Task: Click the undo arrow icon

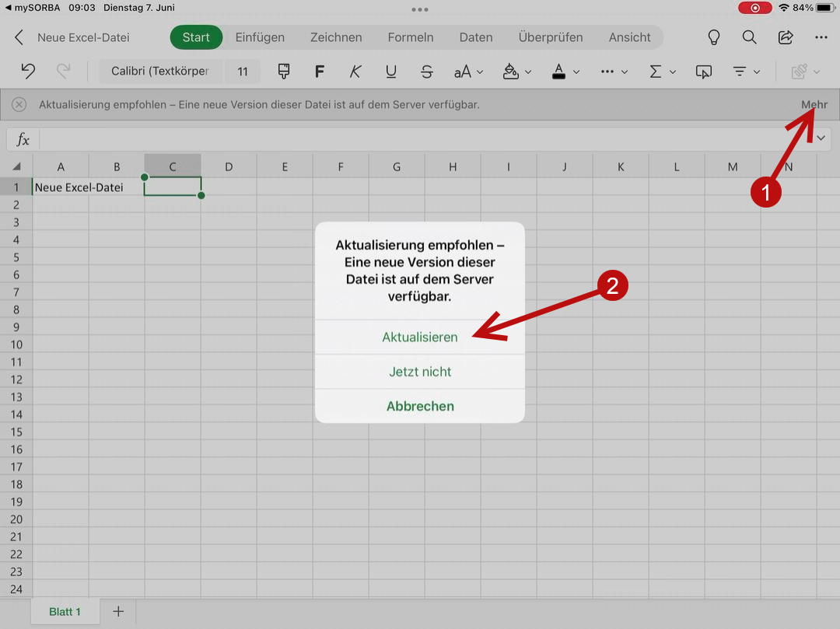Action: point(28,72)
